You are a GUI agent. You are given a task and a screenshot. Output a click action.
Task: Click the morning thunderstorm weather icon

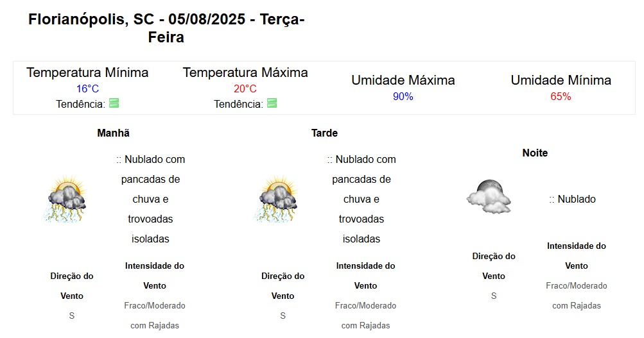(x=65, y=199)
